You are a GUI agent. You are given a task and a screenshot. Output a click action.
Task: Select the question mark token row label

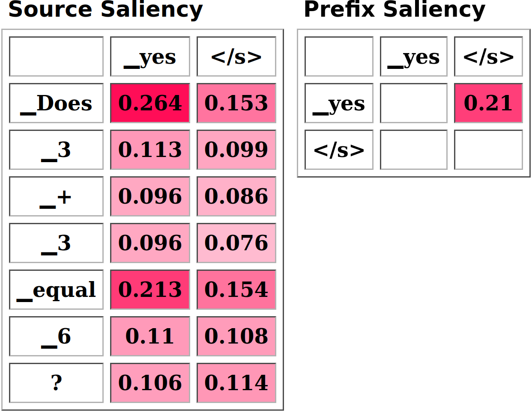pyautogui.click(x=56, y=383)
